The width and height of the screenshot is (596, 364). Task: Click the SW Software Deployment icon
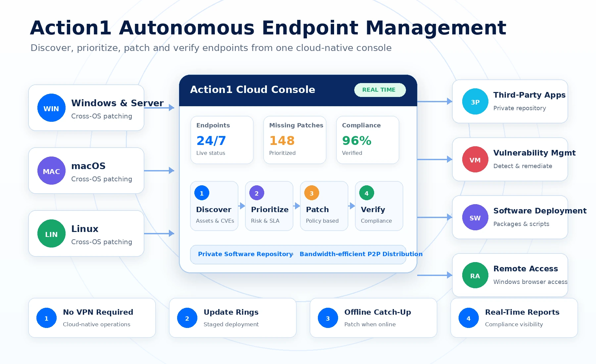(475, 217)
